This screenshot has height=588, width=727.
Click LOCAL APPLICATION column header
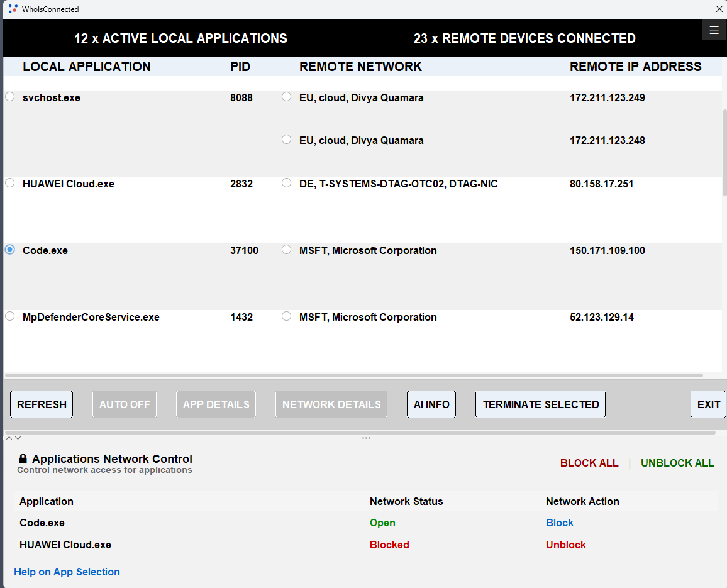pyautogui.click(x=87, y=66)
